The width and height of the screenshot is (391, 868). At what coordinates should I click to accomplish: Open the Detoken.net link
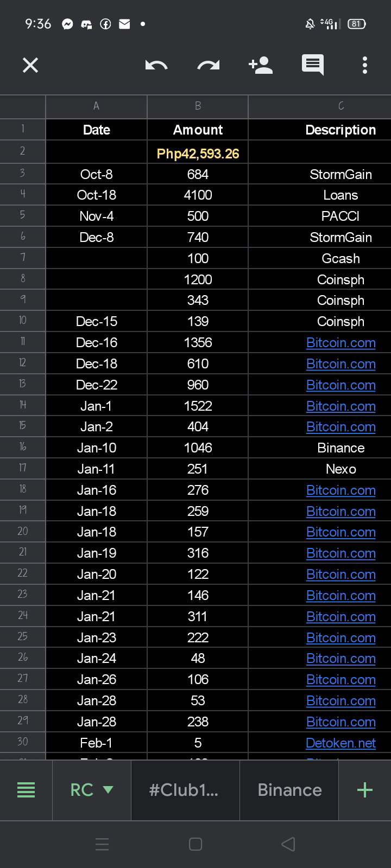click(341, 743)
